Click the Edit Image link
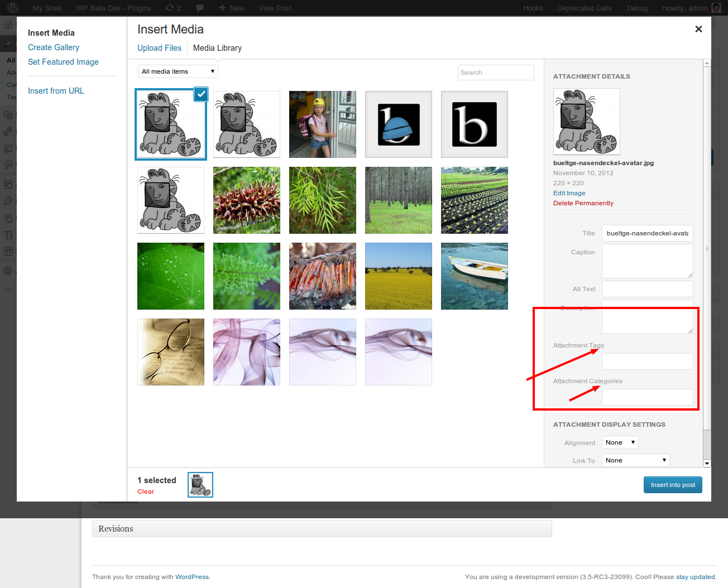 569,193
